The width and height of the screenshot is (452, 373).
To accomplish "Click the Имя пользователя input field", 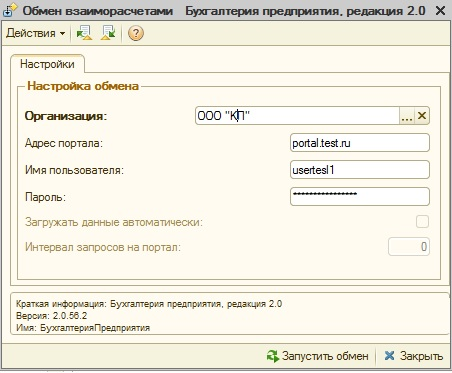I will point(360,170).
